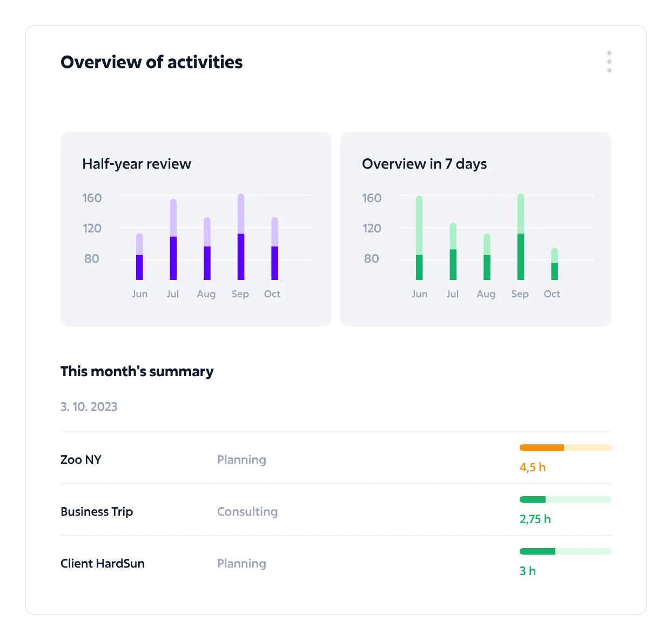Click the Overview of activities heading
The height and width of the screenshot is (640, 672).
click(x=152, y=62)
